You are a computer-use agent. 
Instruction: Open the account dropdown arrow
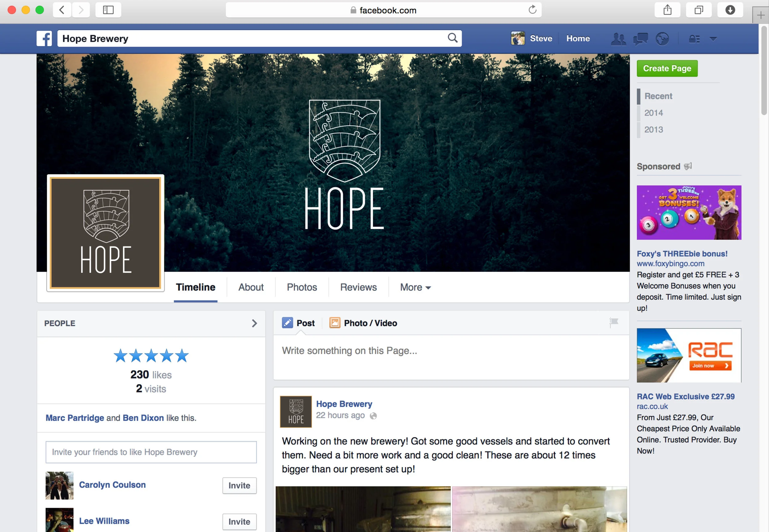pos(713,39)
